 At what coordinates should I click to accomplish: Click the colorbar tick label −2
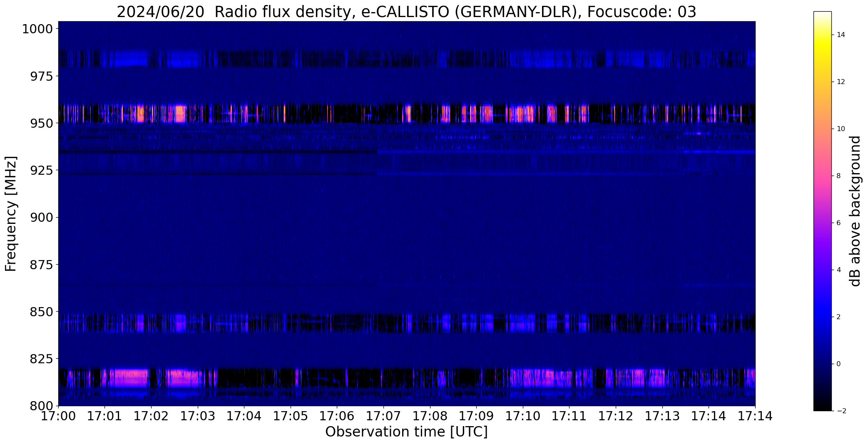pyautogui.click(x=841, y=411)
